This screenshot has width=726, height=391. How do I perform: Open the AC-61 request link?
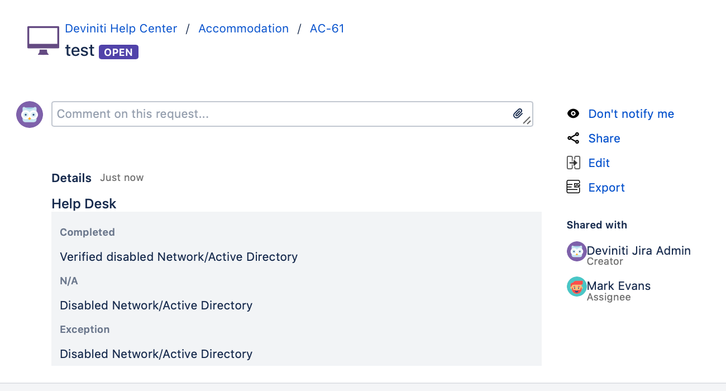click(x=327, y=28)
